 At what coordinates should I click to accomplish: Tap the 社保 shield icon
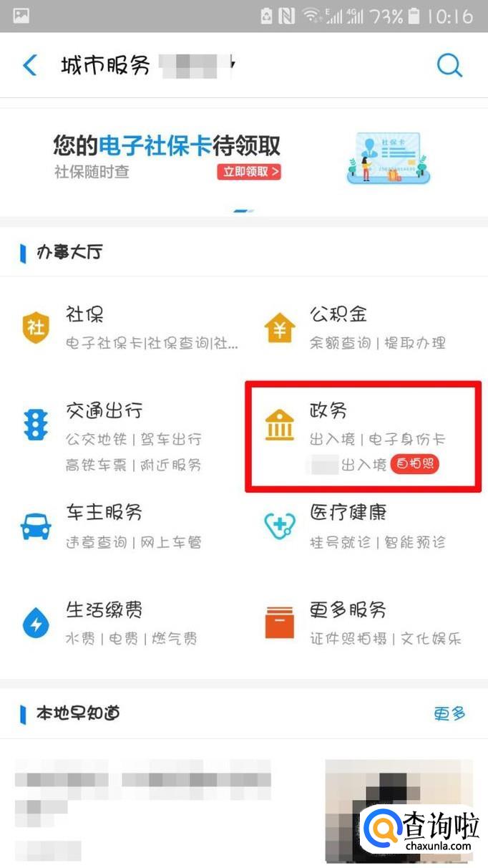pyautogui.click(x=35, y=327)
